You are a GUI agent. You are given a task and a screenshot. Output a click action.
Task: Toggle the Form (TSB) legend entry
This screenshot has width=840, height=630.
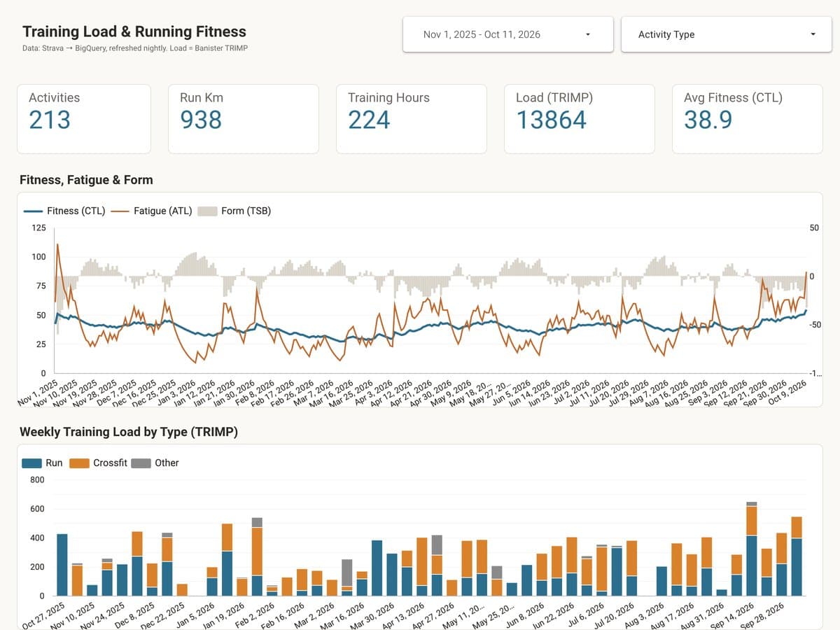[x=234, y=211]
